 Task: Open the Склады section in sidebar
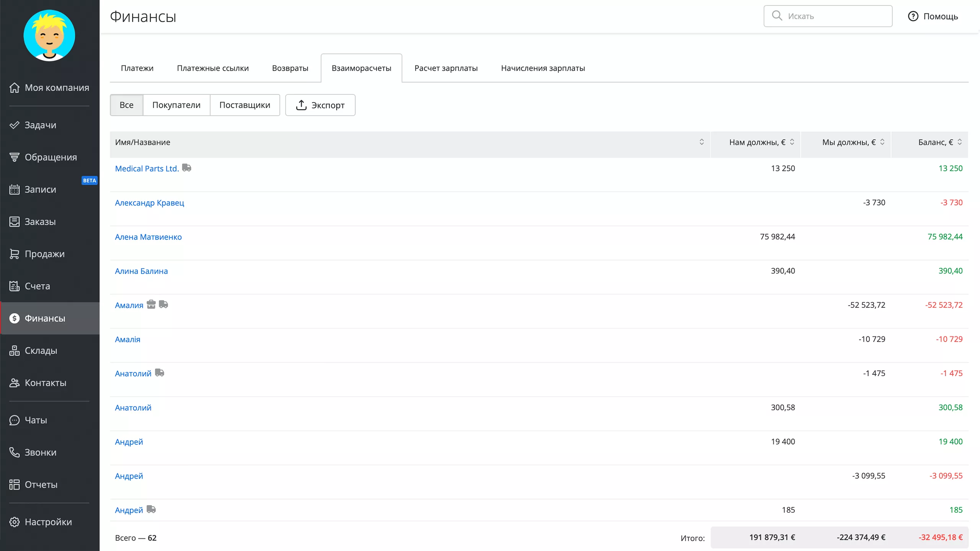click(x=41, y=350)
